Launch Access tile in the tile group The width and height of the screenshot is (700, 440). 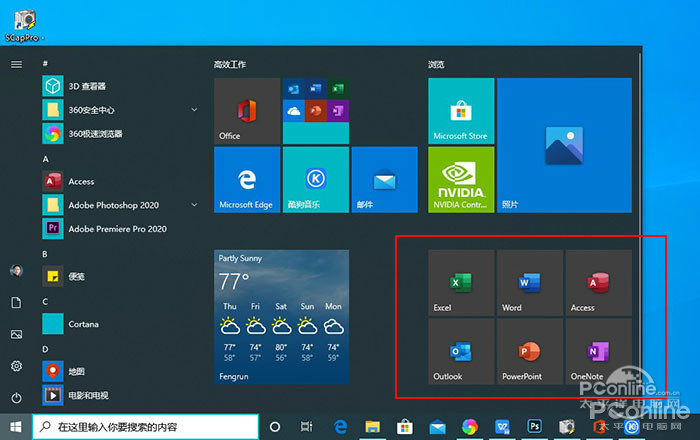coord(599,282)
